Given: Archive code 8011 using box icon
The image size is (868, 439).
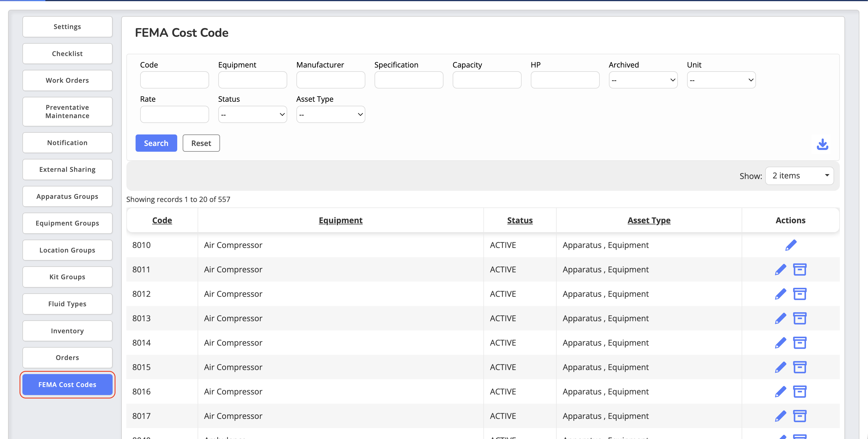Looking at the screenshot, I should coord(800,269).
